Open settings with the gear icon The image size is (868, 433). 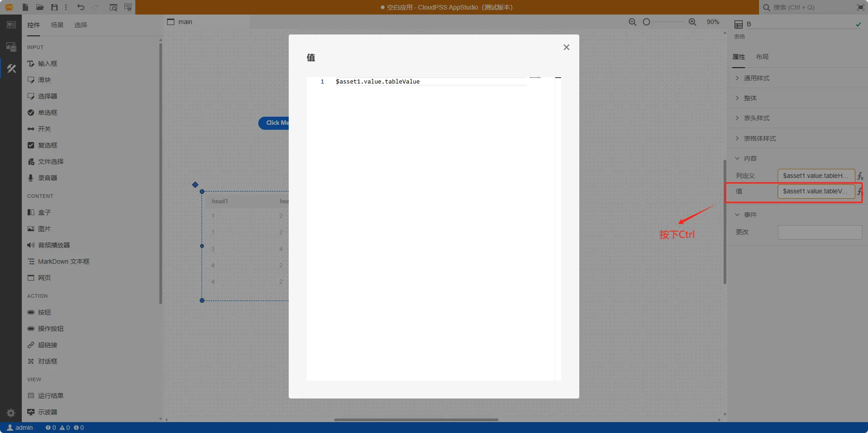[11, 413]
